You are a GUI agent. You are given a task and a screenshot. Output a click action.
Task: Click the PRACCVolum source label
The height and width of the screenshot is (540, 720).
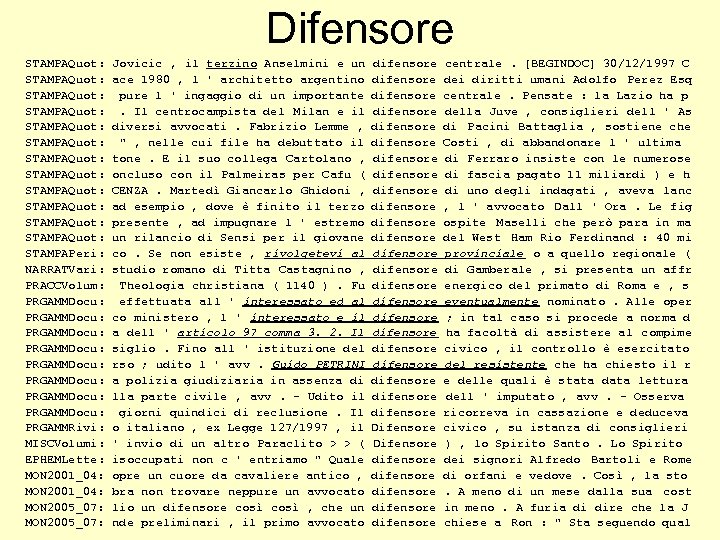[65, 286]
